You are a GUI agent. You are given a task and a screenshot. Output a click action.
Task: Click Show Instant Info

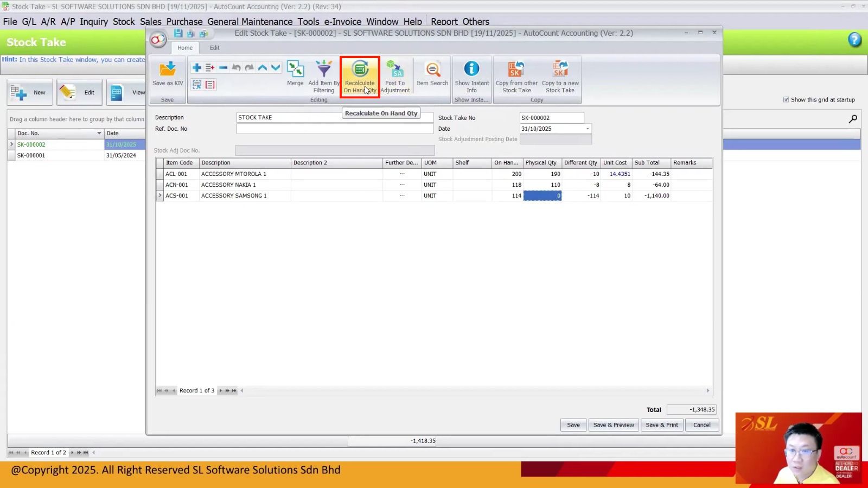coord(472,77)
